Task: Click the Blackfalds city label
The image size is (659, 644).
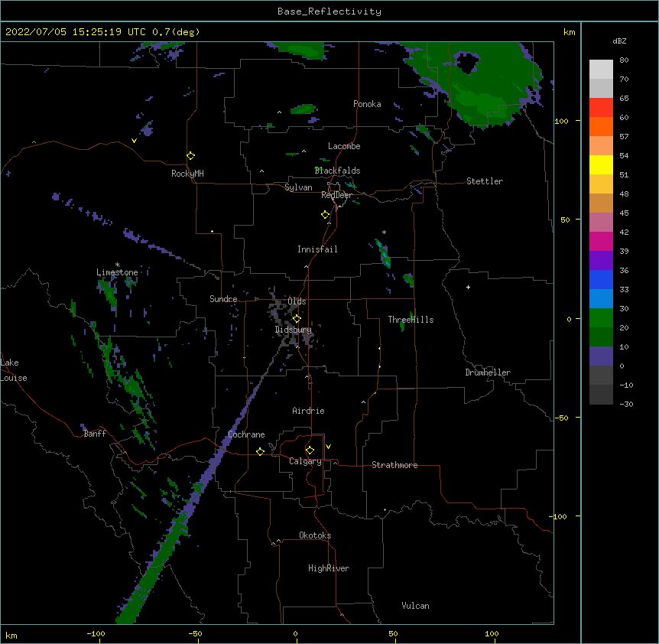Action: tap(337, 171)
